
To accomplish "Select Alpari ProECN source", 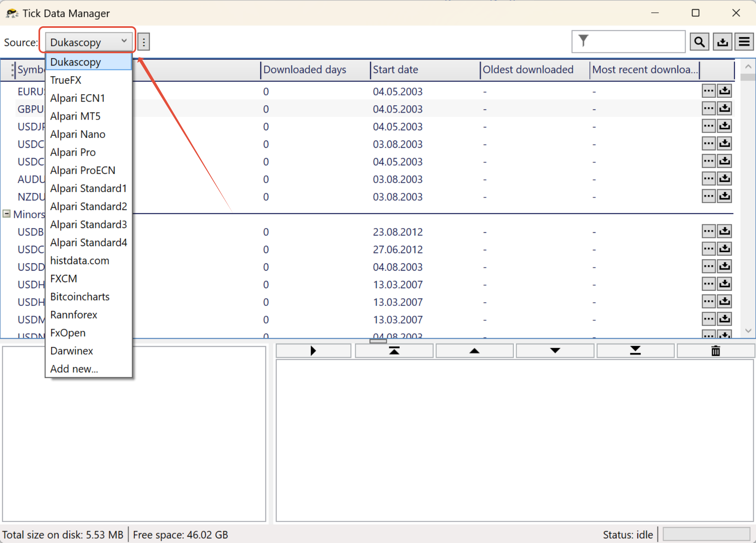I will (x=89, y=170).
